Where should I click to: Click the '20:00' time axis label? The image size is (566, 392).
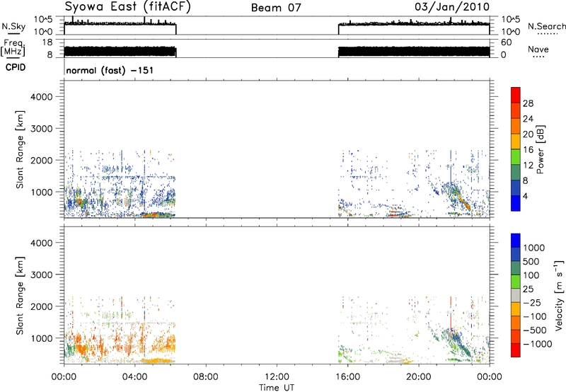419,377
